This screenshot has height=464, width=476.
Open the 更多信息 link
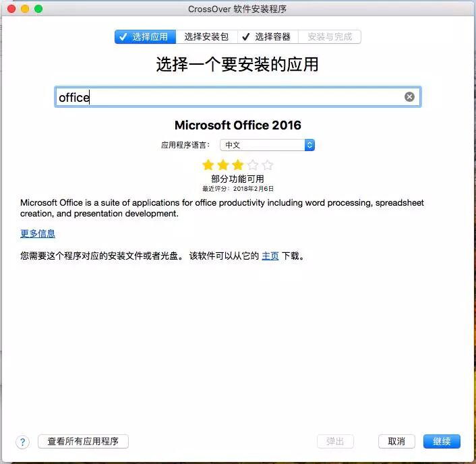coord(38,233)
